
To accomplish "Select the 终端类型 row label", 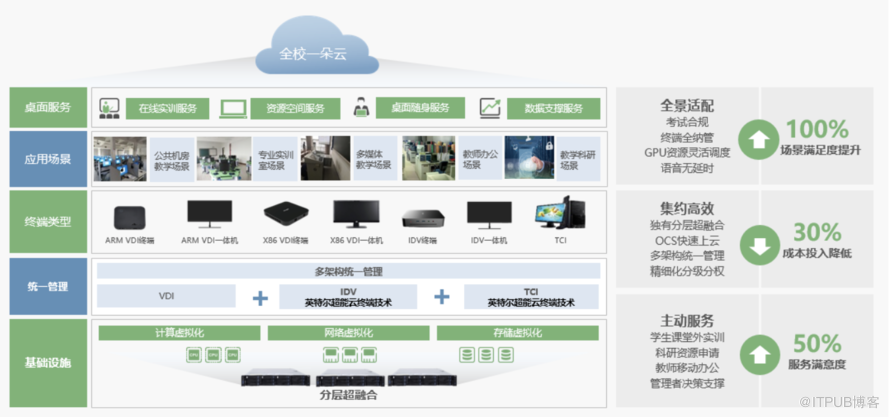I will 48,222.
